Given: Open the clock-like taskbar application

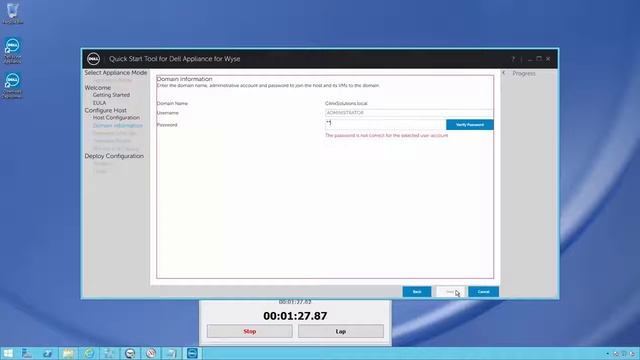Looking at the screenshot, I should pos(130,353).
